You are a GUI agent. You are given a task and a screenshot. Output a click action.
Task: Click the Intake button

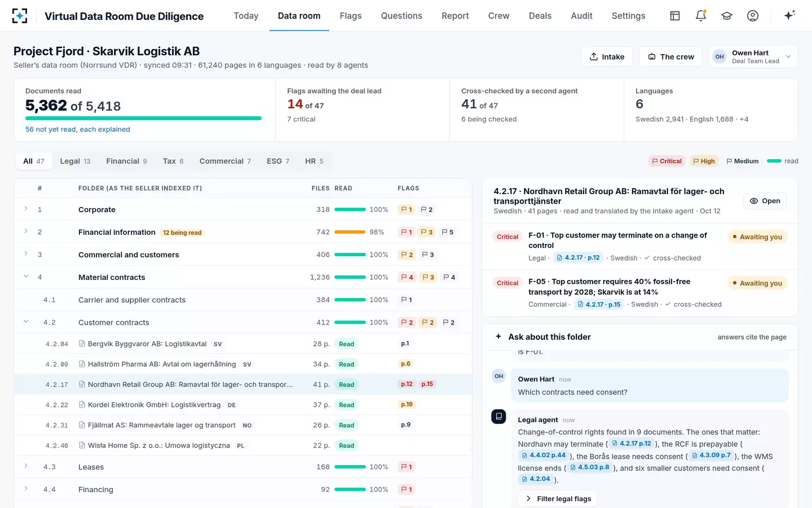pos(607,56)
